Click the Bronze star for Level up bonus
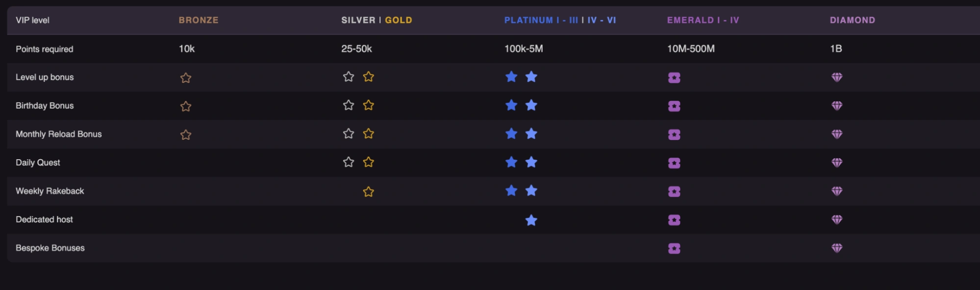 (185, 77)
